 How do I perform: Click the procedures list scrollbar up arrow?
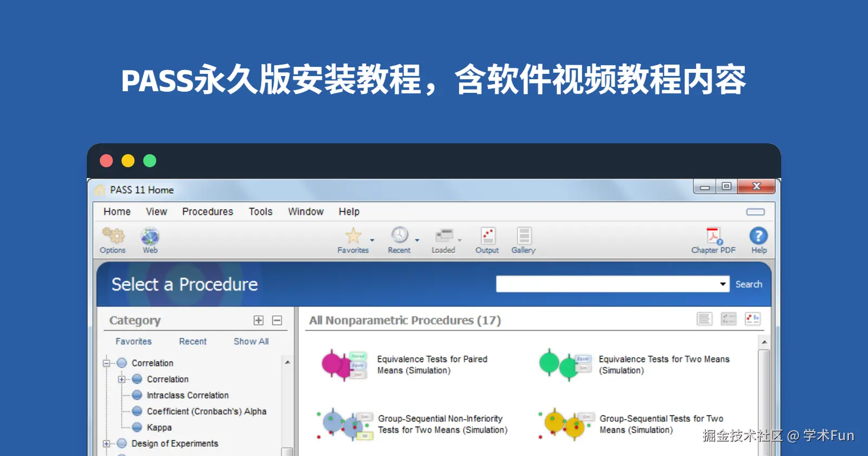pyautogui.click(x=764, y=342)
